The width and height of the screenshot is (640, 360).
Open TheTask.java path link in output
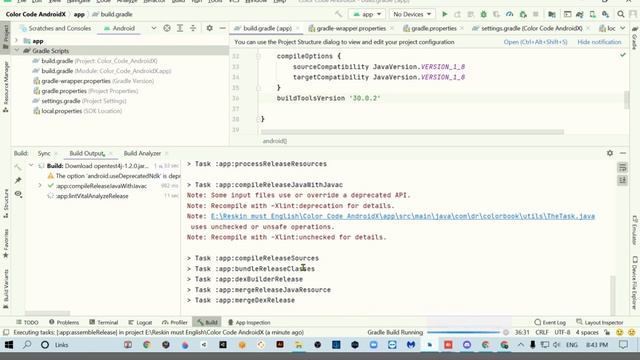click(402, 216)
